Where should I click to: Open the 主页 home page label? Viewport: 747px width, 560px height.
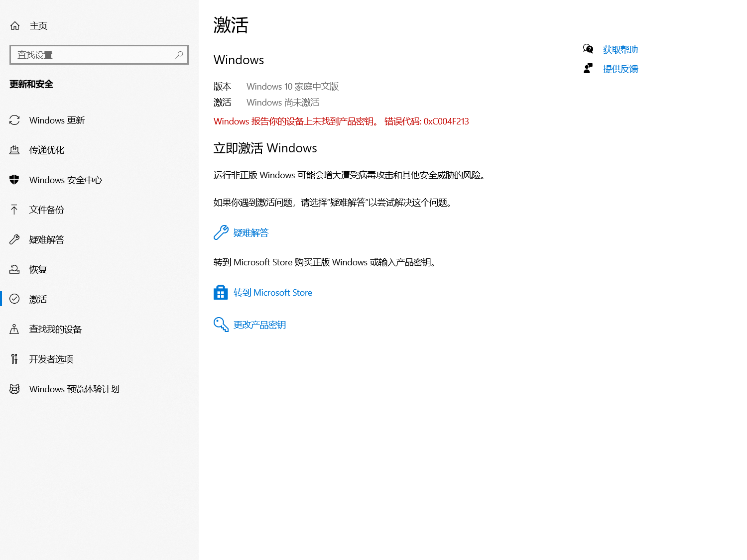coord(38,25)
